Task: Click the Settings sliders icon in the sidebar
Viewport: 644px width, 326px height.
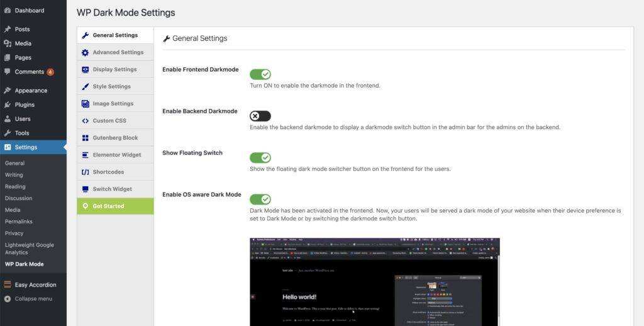Action: click(x=7, y=147)
